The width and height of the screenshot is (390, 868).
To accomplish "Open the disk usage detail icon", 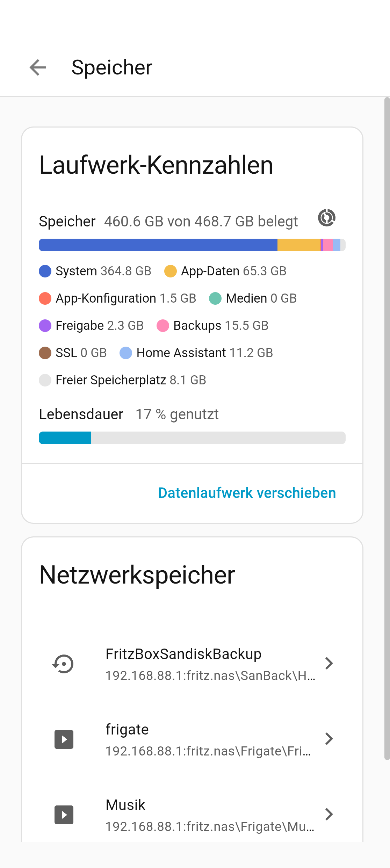I will pos(327,218).
